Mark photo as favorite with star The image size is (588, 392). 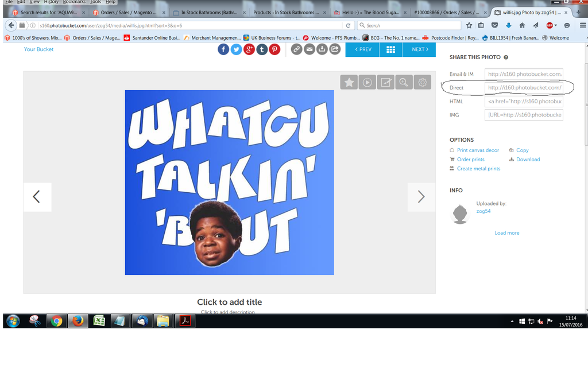349,82
